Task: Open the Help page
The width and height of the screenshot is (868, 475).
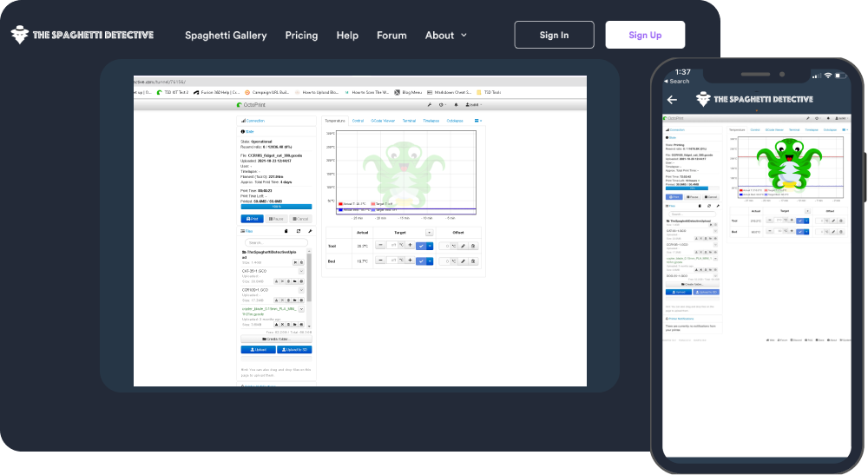Action: click(x=347, y=36)
